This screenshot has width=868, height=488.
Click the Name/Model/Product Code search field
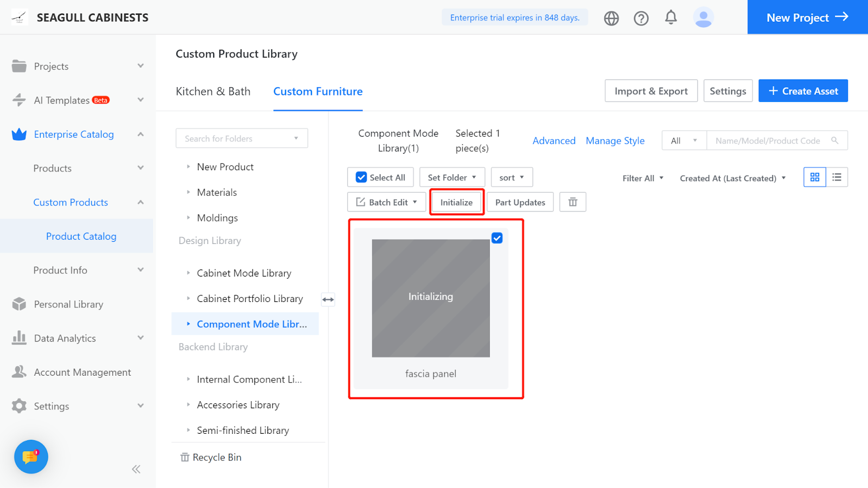tap(768, 141)
